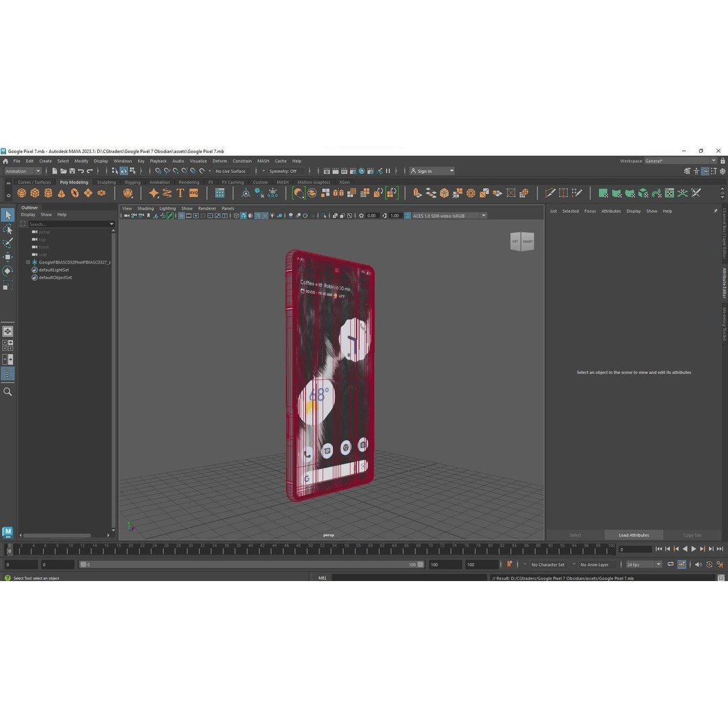Click the Multi-Cut knife shelf icon
728x728 pixels.
550,193
